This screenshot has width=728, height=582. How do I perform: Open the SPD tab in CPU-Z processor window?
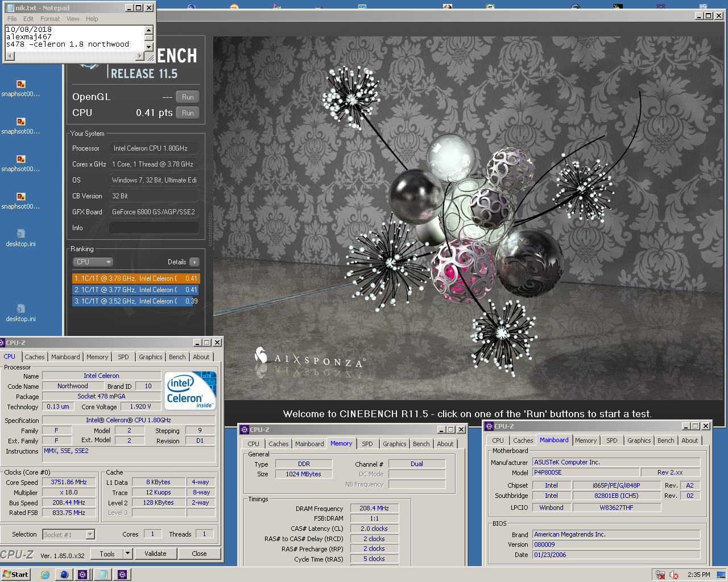click(x=123, y=357)
